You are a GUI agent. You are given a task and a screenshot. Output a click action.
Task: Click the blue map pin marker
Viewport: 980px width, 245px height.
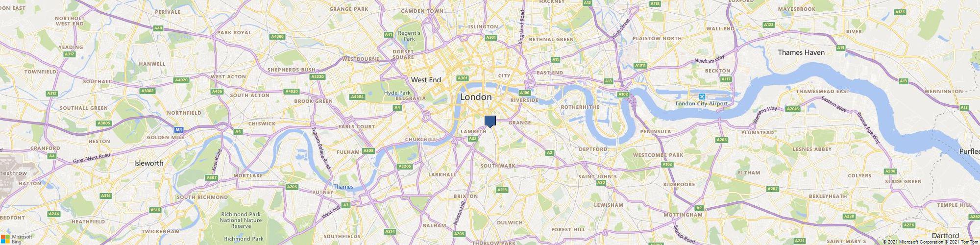tap(490, 122)
